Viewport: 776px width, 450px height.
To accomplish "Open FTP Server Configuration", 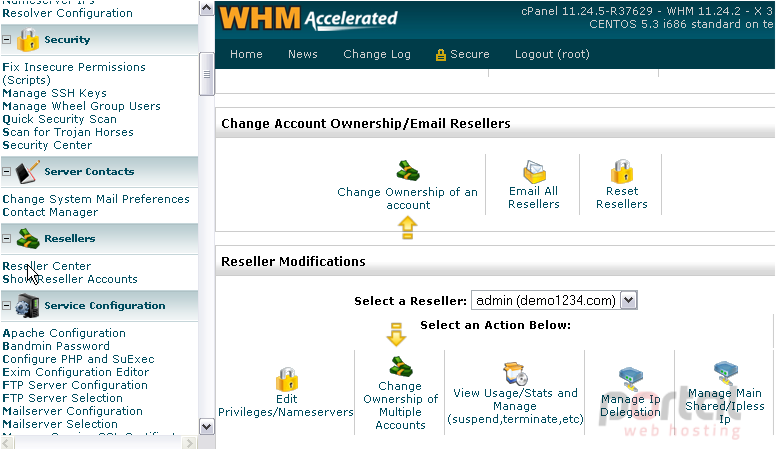I will point(75,385).
